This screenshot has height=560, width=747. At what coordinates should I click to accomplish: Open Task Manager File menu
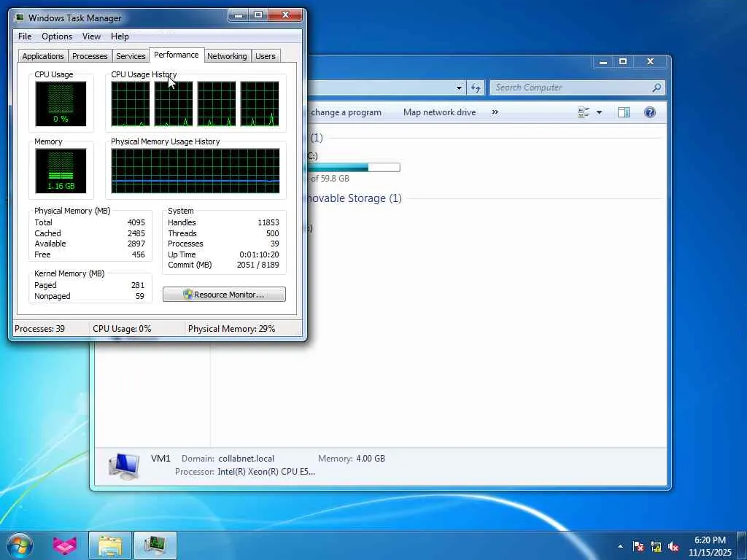coord(25,36)
